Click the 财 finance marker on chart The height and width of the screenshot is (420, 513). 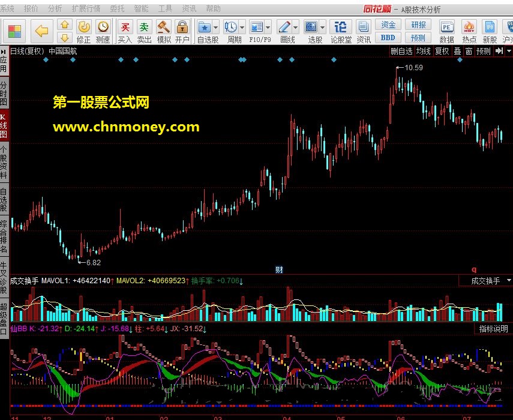[279, 269]
